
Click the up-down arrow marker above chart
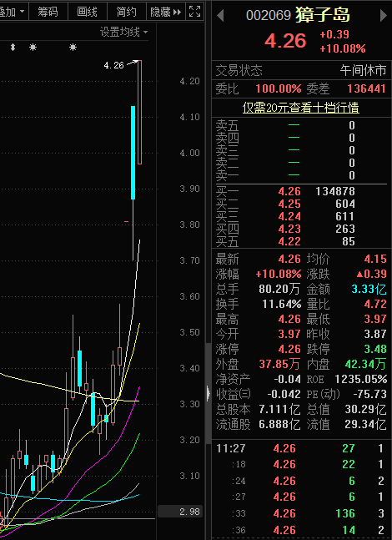point(13,48)
